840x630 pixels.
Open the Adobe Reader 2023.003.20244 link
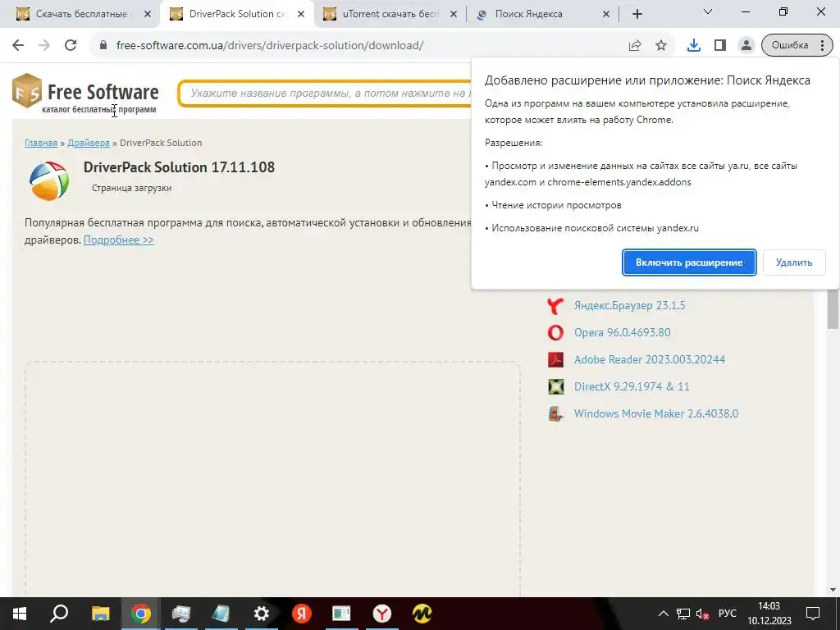pyautogui.click(x=650, y=359)
